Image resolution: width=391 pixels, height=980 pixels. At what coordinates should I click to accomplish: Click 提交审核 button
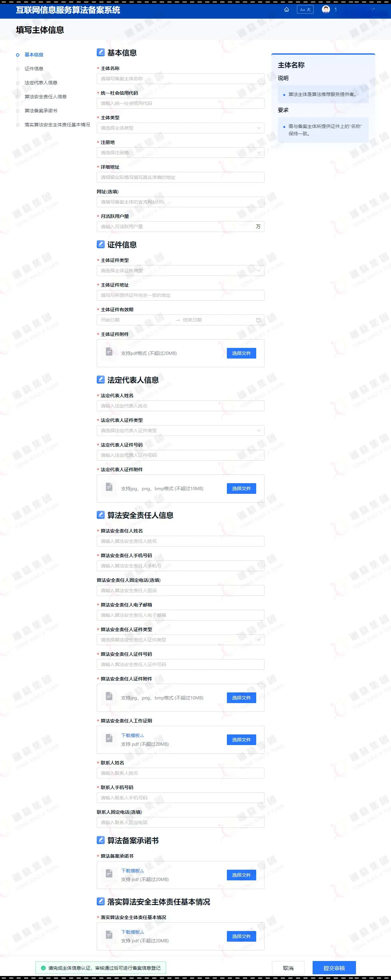coord(334,968)
